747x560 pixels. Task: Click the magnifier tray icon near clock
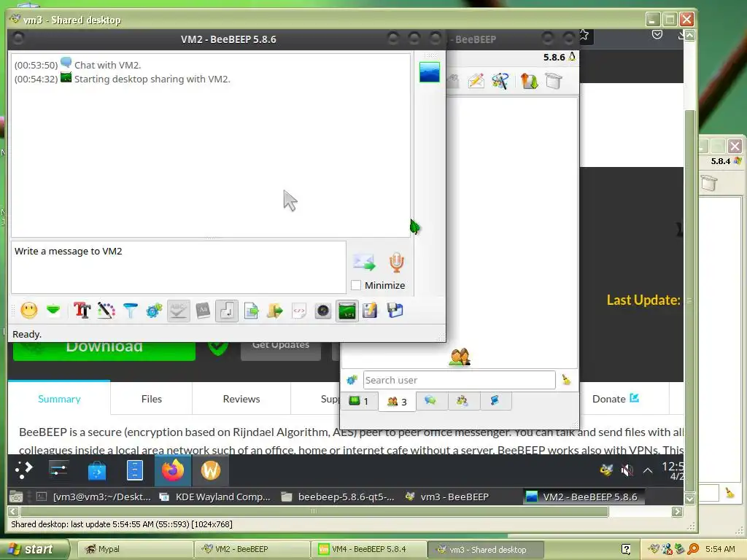(693, 549)
